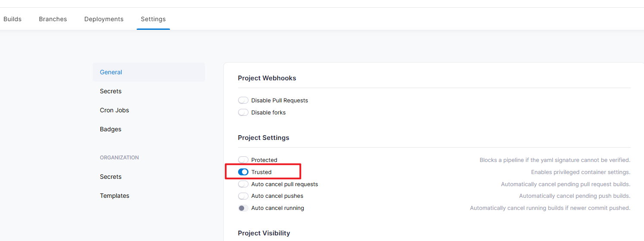The height and width of the screenshot is (241, 644).
Task: Open Secrets under the Organization section
Action: (111, 177)
